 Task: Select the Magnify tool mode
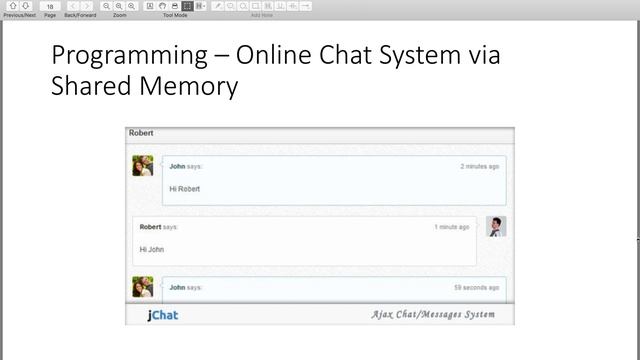175,6
